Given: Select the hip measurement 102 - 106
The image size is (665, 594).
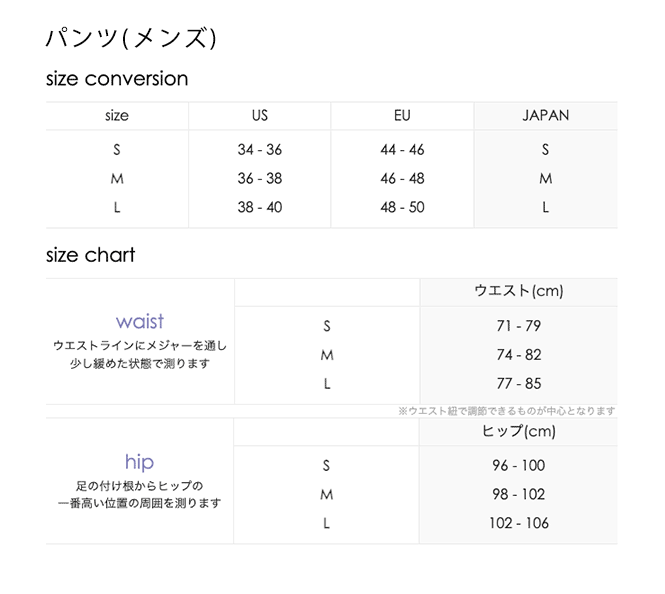Looking at the screenshot, I should click(518, 523).
